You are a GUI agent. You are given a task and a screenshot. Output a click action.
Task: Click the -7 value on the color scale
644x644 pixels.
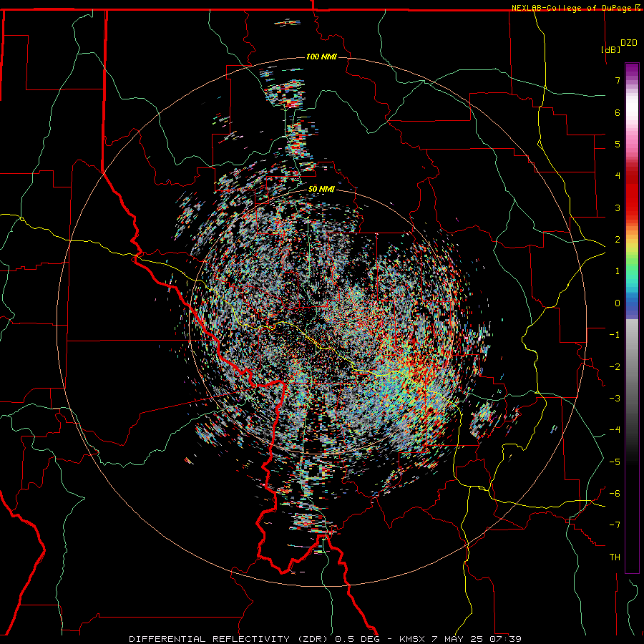[615, 525]
